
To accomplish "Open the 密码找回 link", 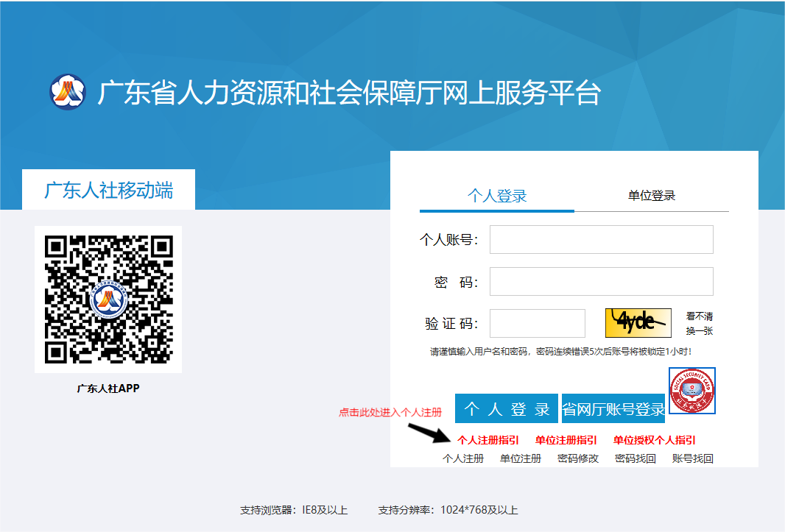I will tap(636, 458).
